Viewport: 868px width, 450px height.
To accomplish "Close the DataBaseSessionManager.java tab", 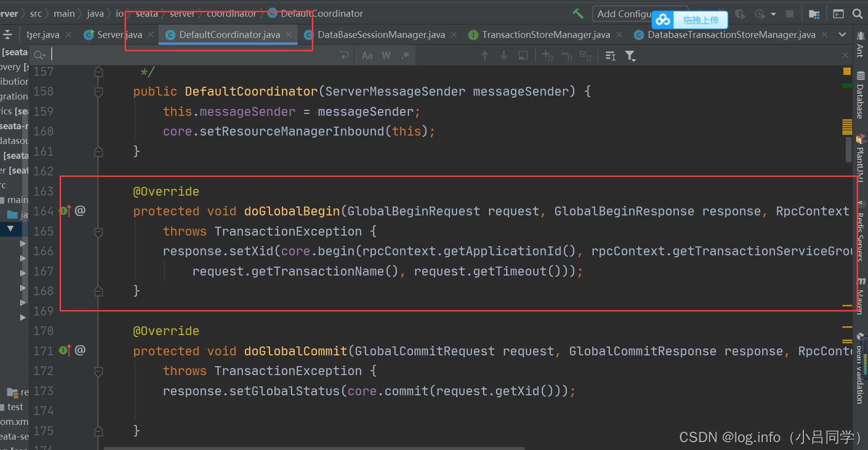I will click(x=454, y=35).
